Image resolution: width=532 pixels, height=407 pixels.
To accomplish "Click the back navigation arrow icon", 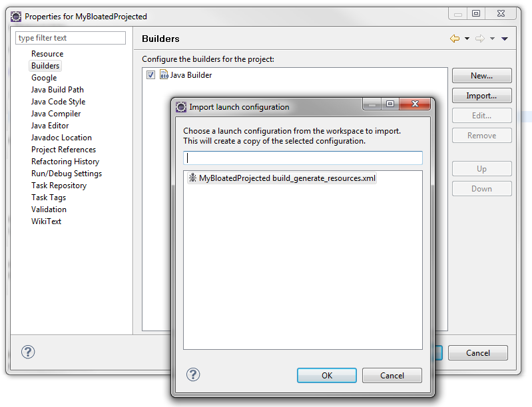I will [x=455, y=39].
